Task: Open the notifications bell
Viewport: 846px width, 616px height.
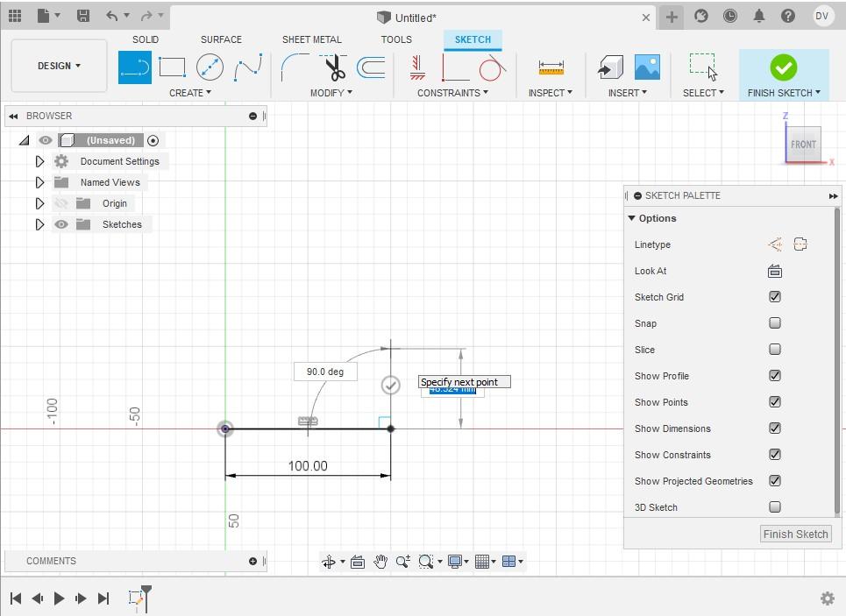Action: pos(759,16)
